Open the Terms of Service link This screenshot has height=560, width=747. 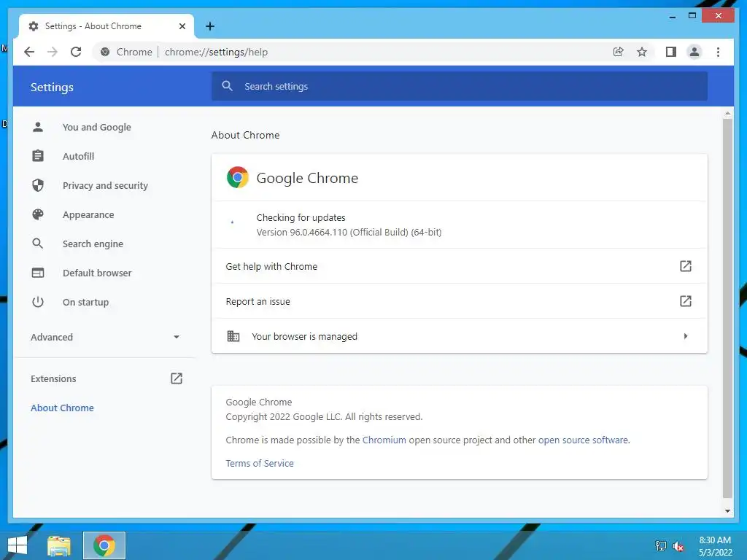coord(260,463)
